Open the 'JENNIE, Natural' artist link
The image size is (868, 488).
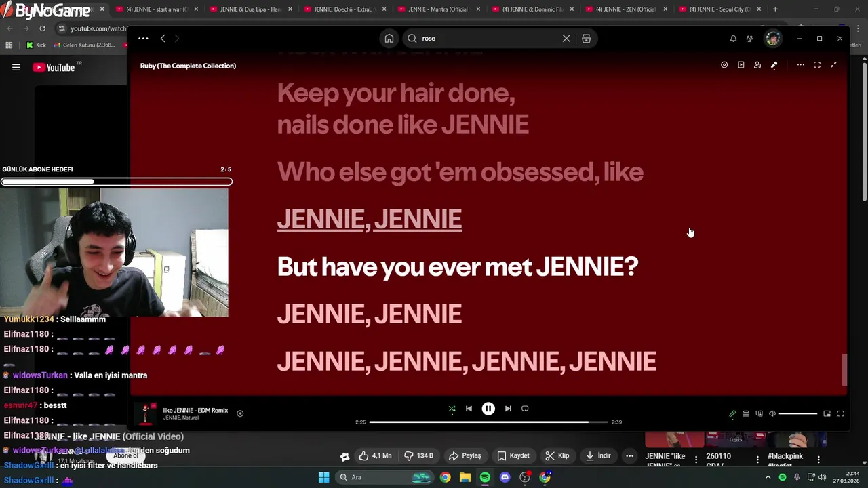click(x=180, y=418)
